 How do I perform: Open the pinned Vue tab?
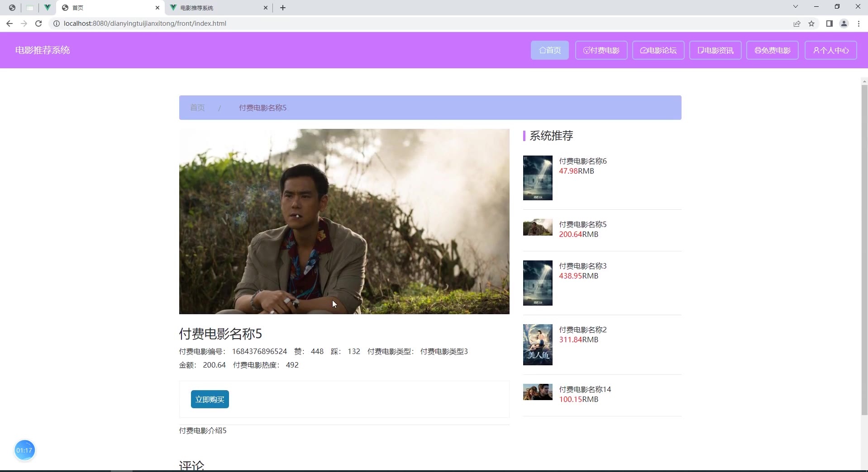pos(47,8)
